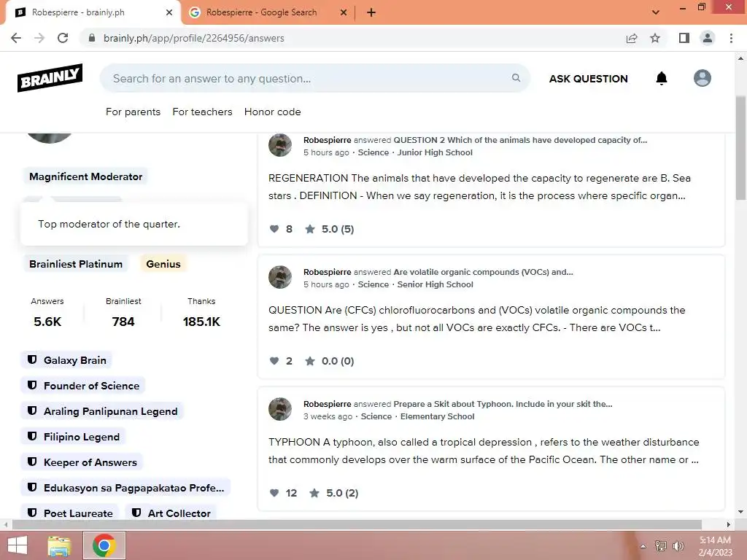747x560 pixels.
Task: Click ASK QUESTION button
Action: (589, 79)
